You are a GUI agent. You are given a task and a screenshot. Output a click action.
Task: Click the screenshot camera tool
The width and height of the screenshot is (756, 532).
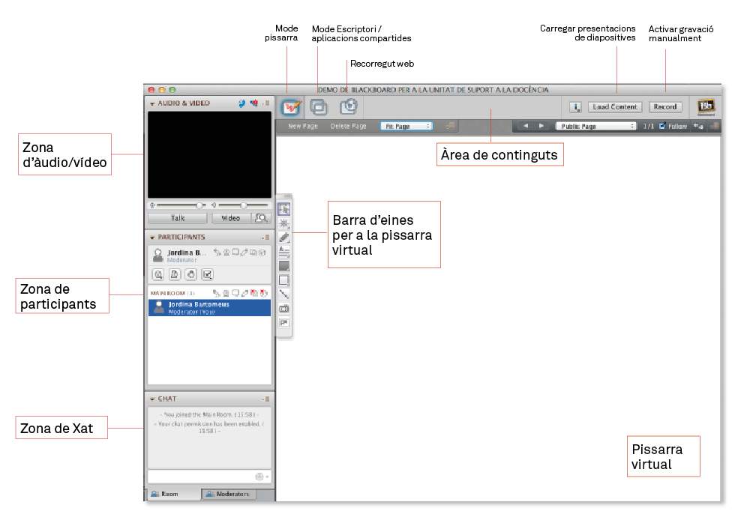pos(284,309)
